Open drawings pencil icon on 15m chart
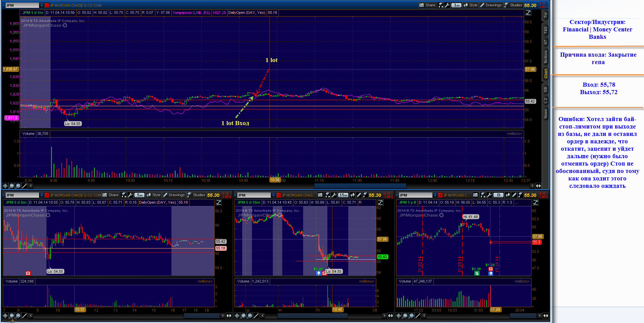The image size is (644, 323). coord(359,195)
